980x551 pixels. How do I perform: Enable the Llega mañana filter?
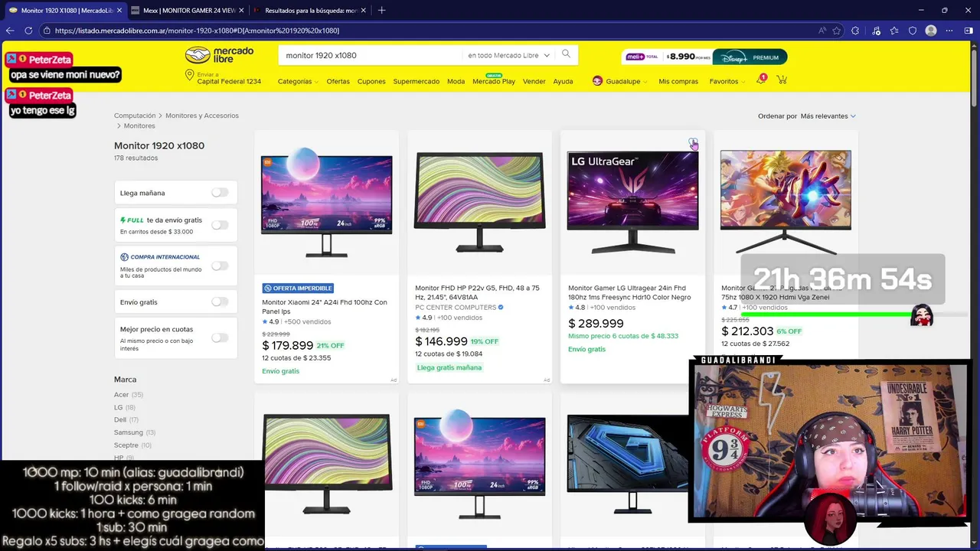tap(220, 193)
